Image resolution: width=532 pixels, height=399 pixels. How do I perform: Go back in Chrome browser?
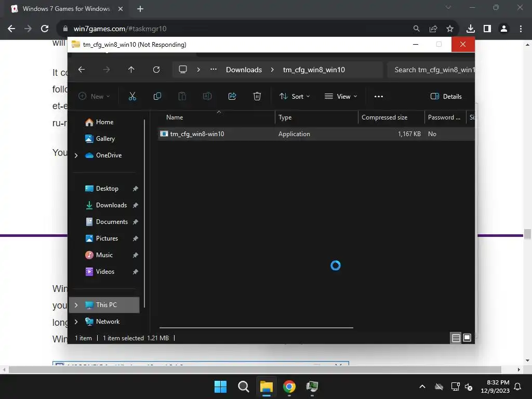point(11,29)
